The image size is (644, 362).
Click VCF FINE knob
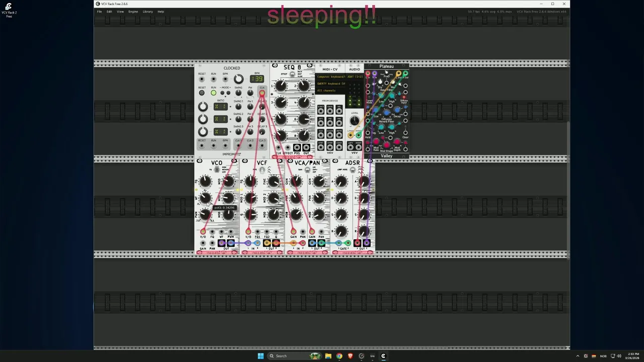point(274,181)
